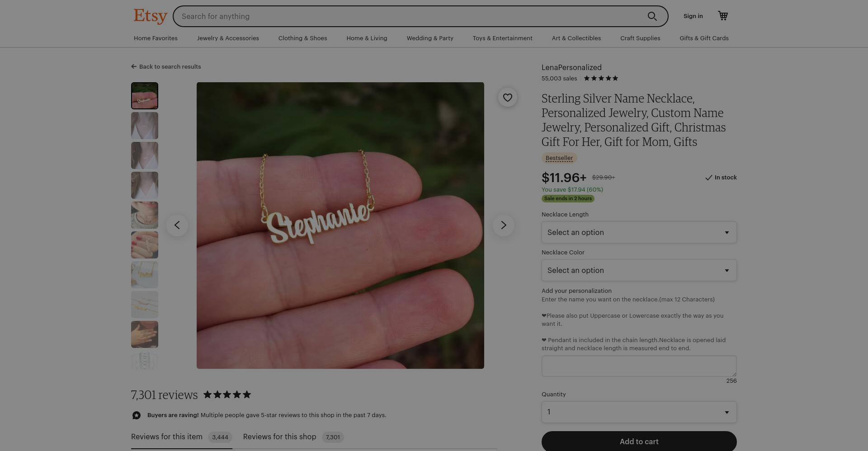This screenshot has width=868, height=451.
Task: Expand the Quantity dropdown
Action: (x=639, y=412)
